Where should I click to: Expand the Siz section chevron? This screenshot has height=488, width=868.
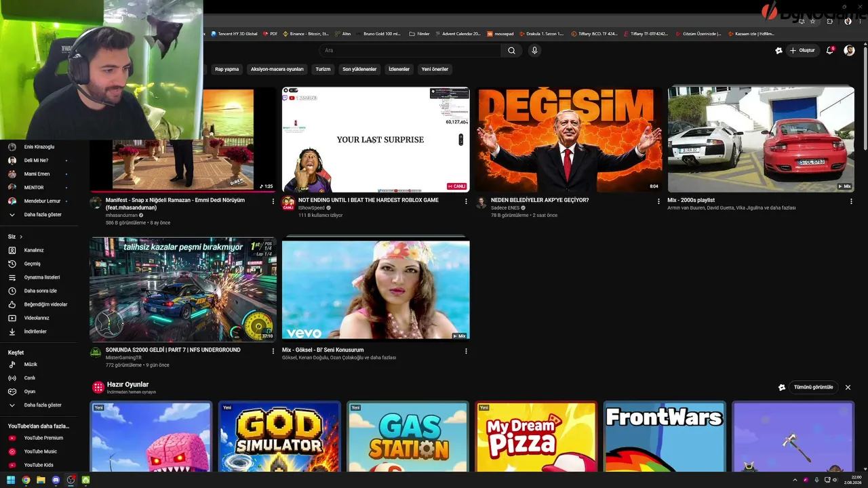21,237
